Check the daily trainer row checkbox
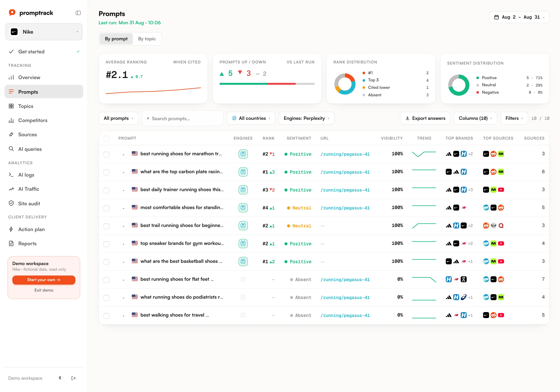 (x=106, y=190)
